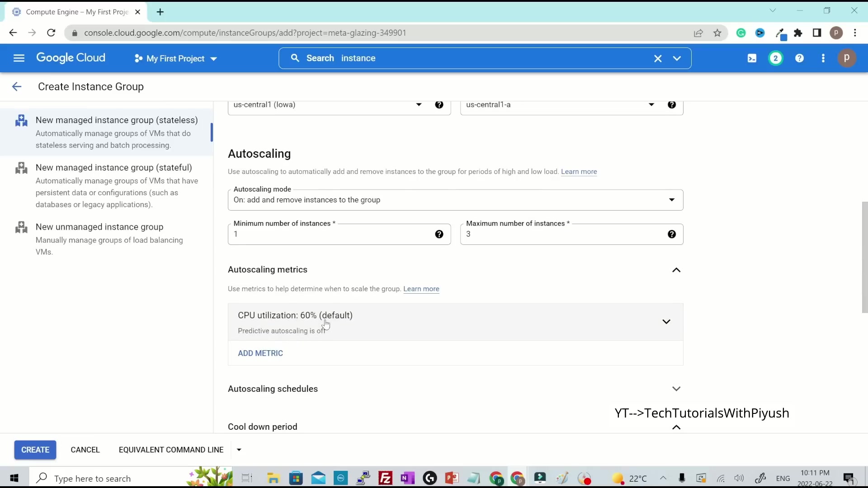Image resolution: width=868 pixels, height=488 pixels.
Task: Activate Cloud Shell terminal icon
Action: click(752, 58)
